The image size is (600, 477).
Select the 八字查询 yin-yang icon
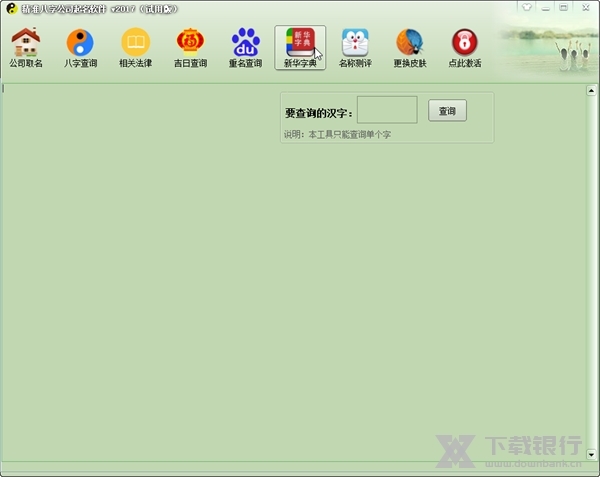(80, 47)
